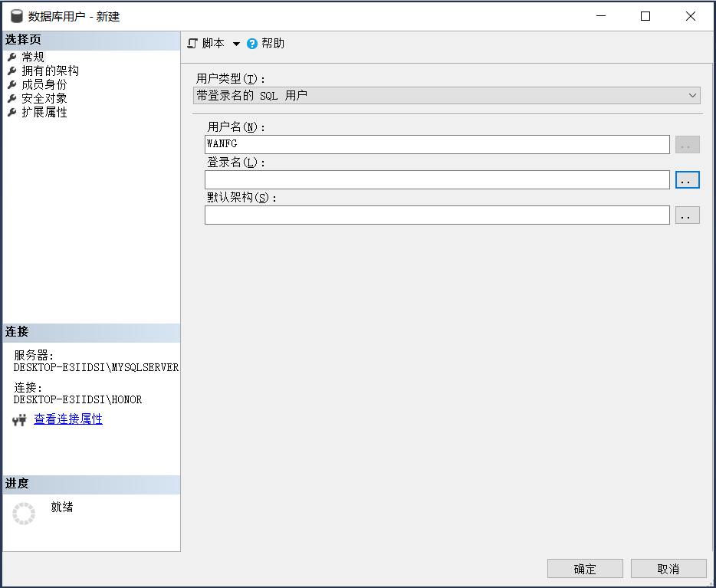Click the 脚本 toolbar button label
The width and height of the screenshot is (716, 588).
coord(213,44)
